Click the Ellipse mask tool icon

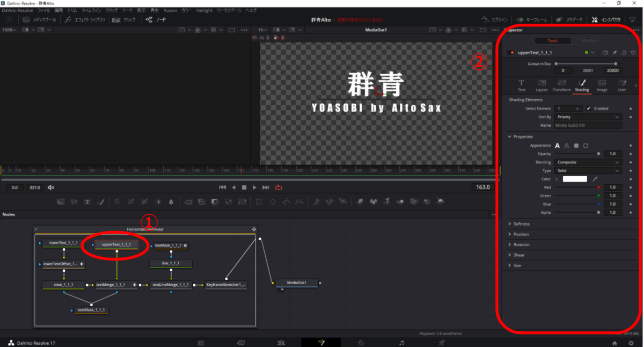click(x=273, y=202)
